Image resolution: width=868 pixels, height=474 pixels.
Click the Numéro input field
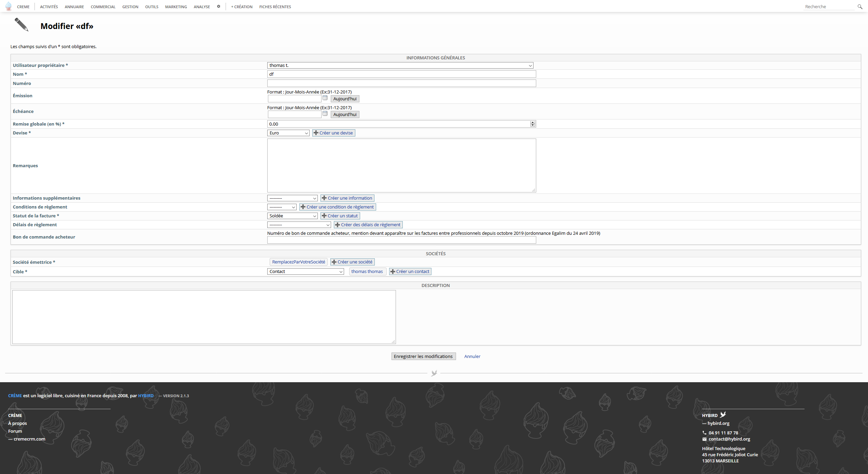click(401, 83)
